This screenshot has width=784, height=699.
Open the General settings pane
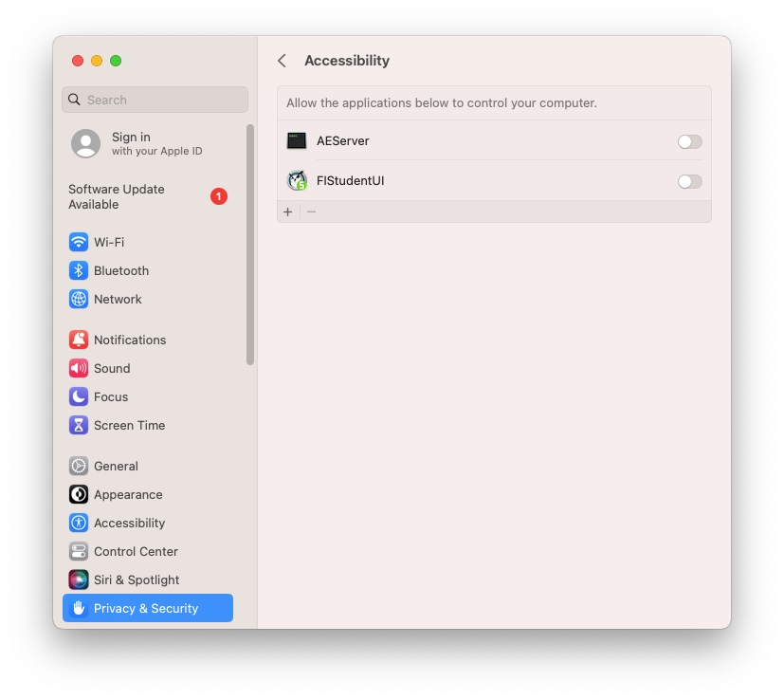click(115, 466)
